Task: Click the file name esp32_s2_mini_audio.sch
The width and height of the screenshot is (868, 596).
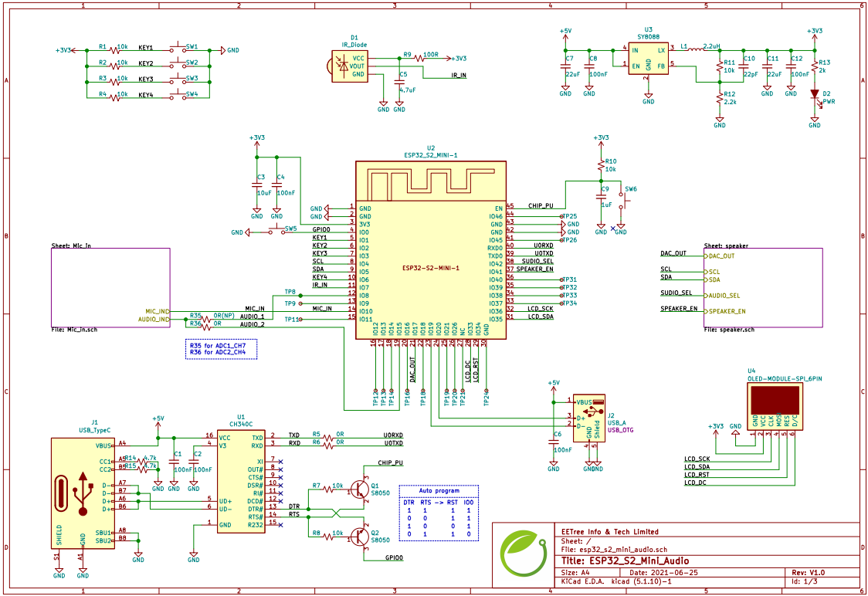Action: pos(614,550)
